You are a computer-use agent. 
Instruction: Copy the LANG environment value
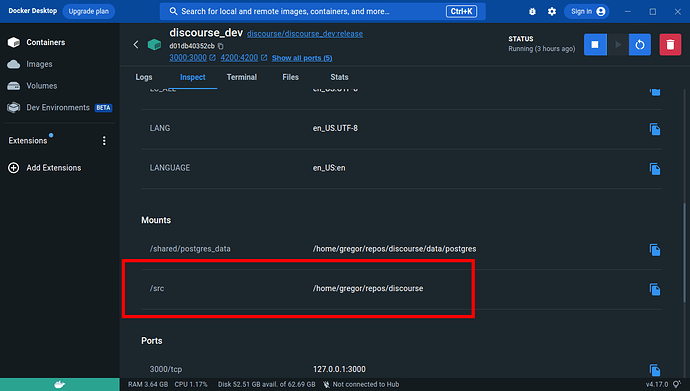(x=655, y=129)
